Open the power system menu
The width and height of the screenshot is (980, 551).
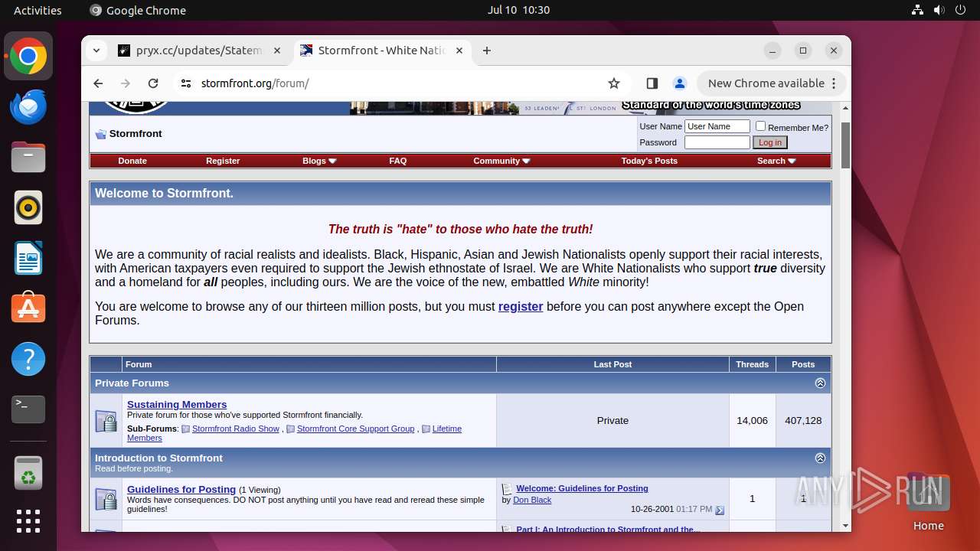[x=960, y=10]
